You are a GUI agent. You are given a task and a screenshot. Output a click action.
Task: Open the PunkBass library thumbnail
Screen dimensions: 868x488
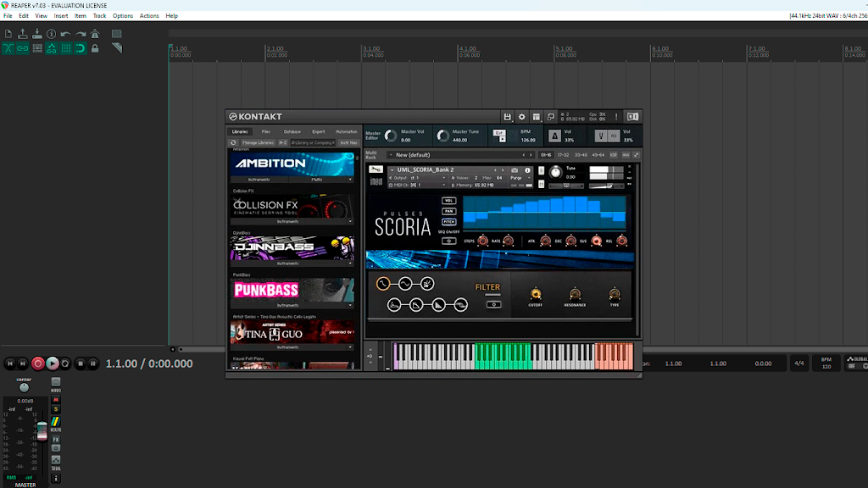(292, 290)
